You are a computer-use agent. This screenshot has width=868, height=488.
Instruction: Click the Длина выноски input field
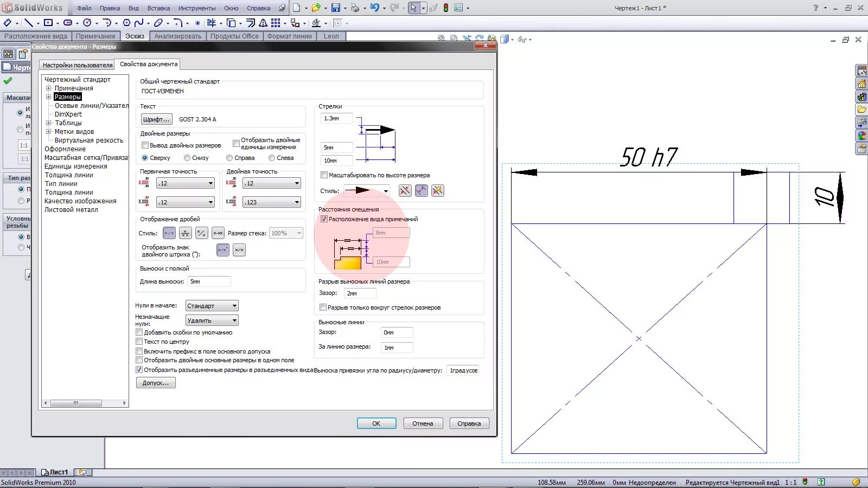[x=209, y=281]
